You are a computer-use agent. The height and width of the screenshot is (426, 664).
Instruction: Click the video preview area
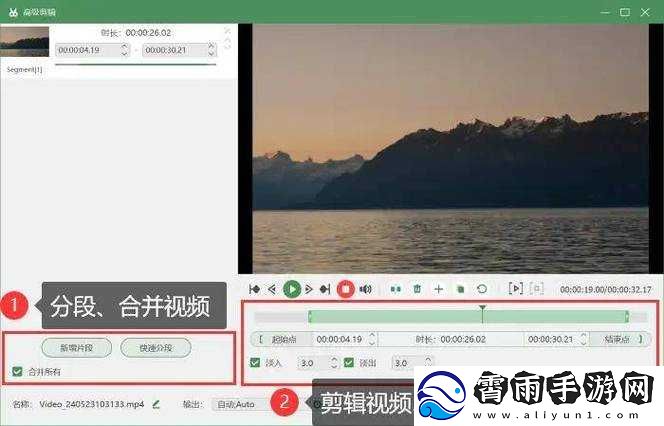(x=451, y=149)
